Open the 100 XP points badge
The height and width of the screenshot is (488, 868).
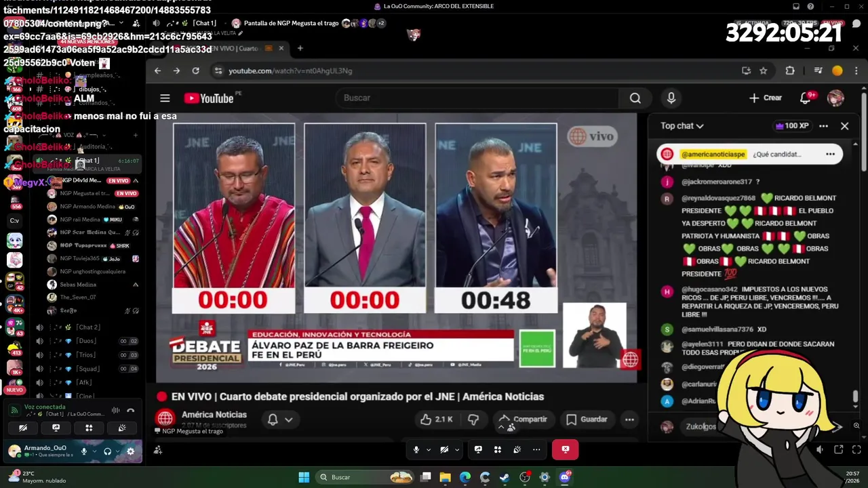tap(792, 126)
